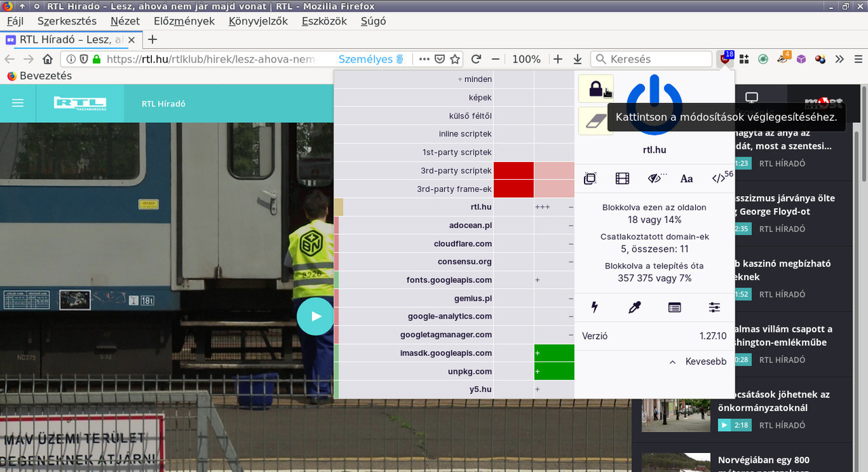The image size is (868, 472).
Task: Click y5.hu domain row
Action: [414, 389]
